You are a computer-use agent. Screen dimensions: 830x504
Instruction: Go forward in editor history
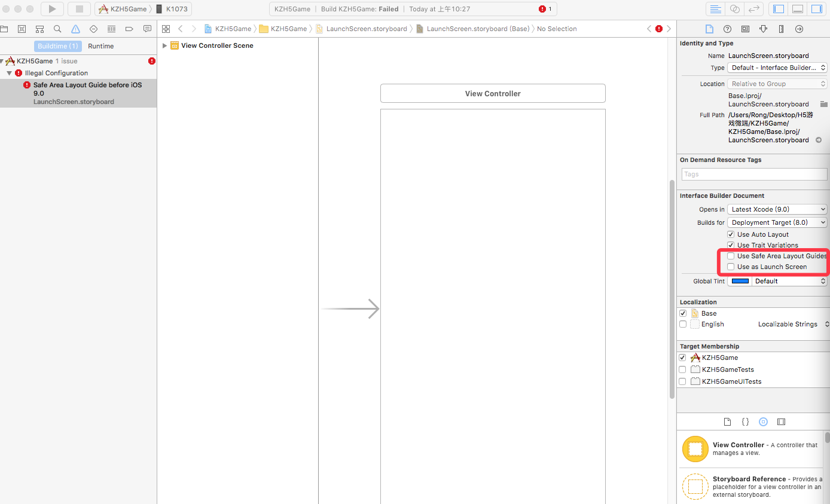coord(194,29)
